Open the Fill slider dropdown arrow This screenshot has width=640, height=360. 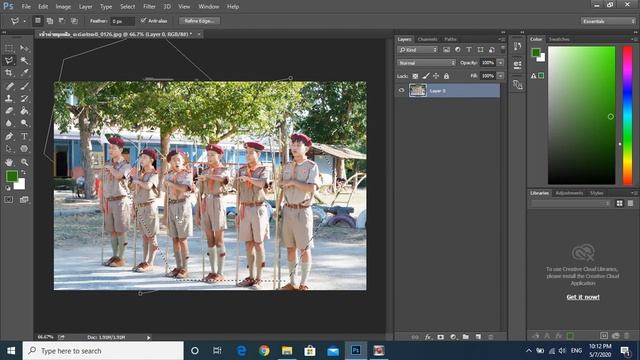click(500, 76)
